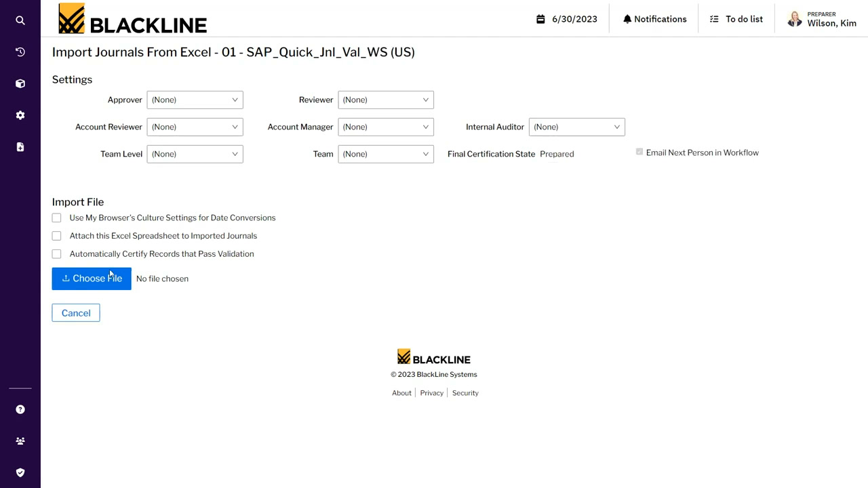
Task: Click the Cancel button
Action: [76, 313]
